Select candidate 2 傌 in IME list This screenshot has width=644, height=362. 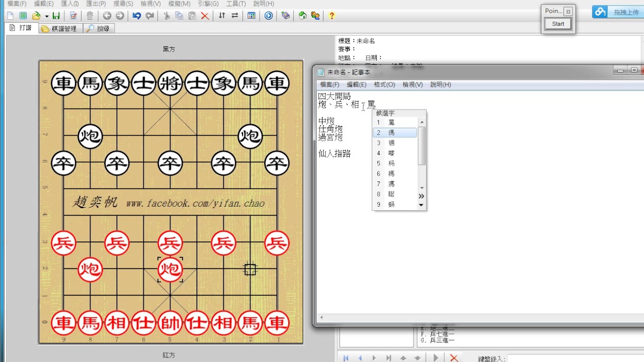coord(395,133)
